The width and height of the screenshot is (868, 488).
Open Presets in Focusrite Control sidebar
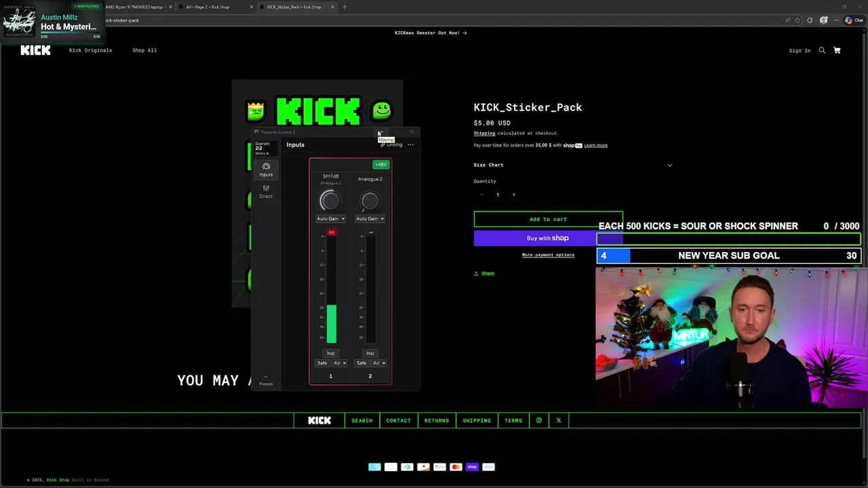[266, 381]
